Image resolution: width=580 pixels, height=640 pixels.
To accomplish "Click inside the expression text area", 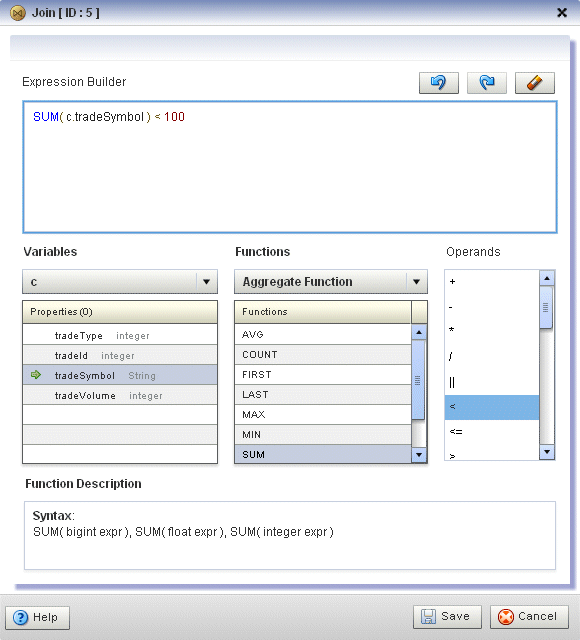I will point(290,167).
